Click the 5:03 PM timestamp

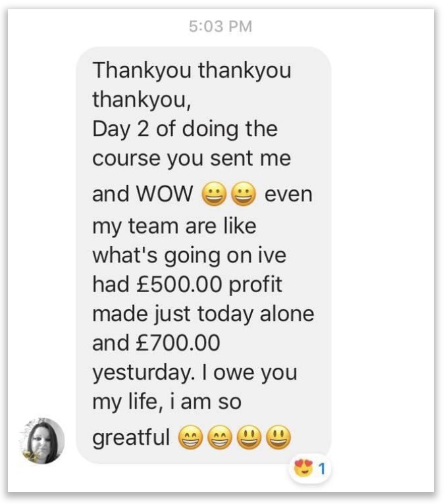tap(220, 27)
